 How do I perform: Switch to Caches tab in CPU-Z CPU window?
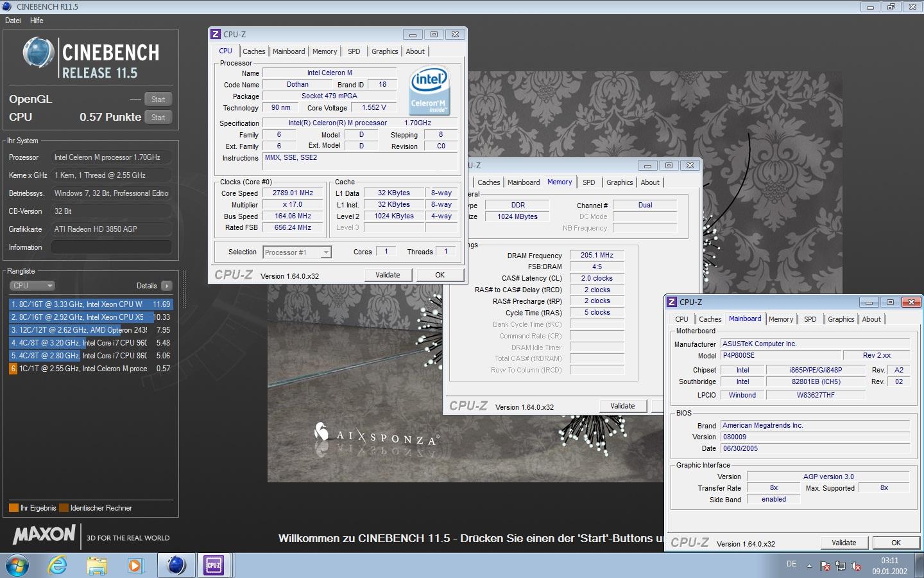[x=253, y=51]
